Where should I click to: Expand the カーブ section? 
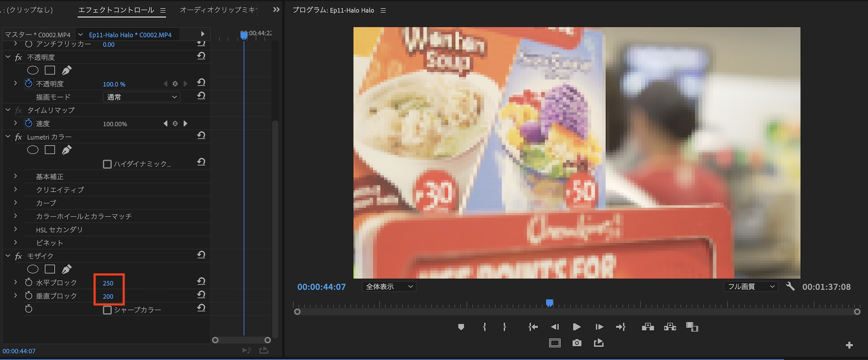click(x=16, y=203)
